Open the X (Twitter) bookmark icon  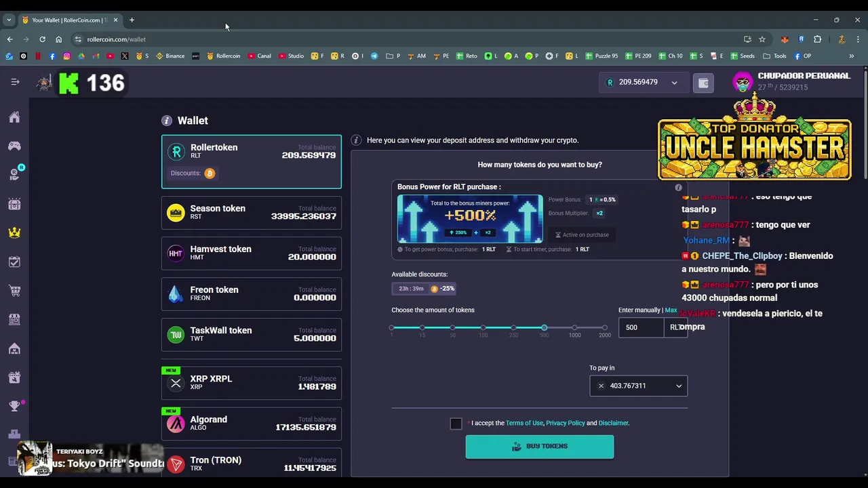[125, 56]
